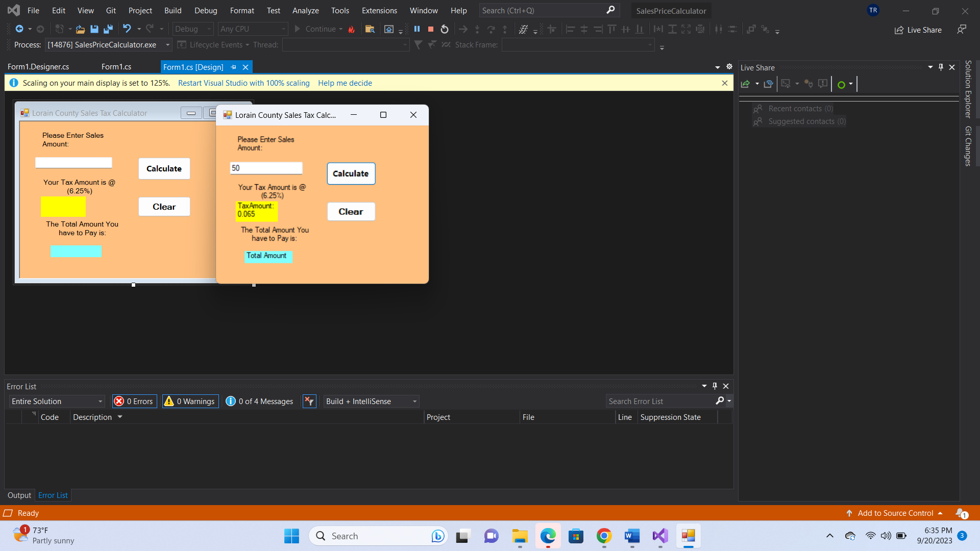980x551 pixels.
Task: Click the cyan Total Amount label
Action: (x=268, y=256)
